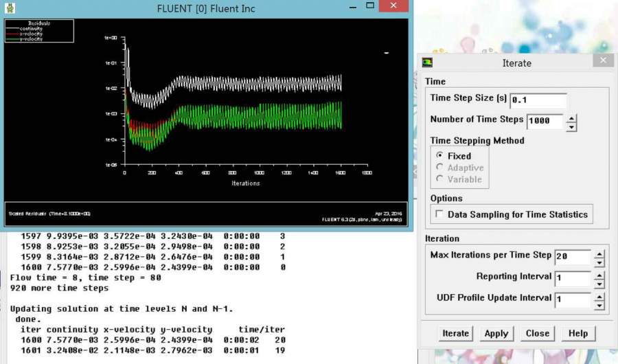
Task: Minimize the FLUENT graphics window
Action: click(x=353, y=7)
